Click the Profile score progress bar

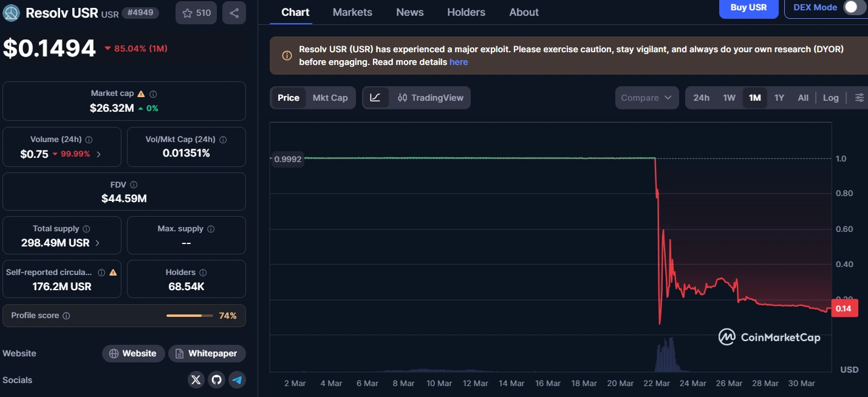189,316
